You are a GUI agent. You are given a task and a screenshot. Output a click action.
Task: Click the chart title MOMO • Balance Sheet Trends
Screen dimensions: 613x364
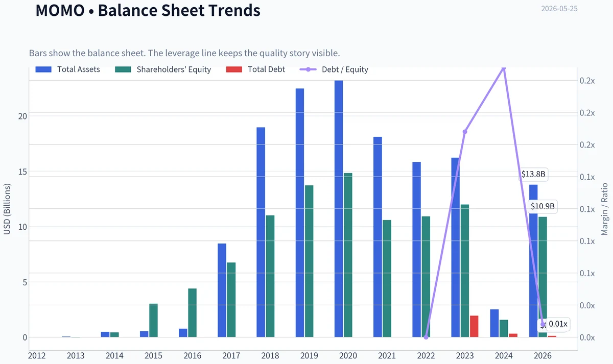click(x=148, y=11)
